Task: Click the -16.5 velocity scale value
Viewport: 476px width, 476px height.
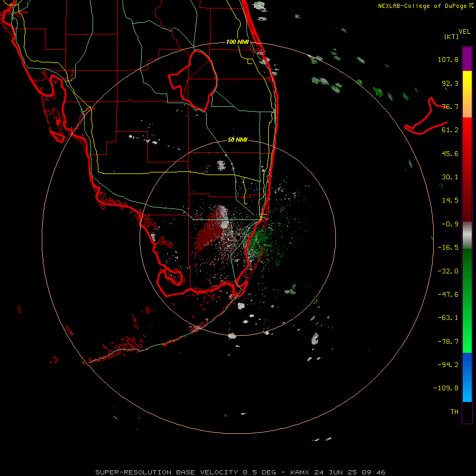Action: click(448, 248)
